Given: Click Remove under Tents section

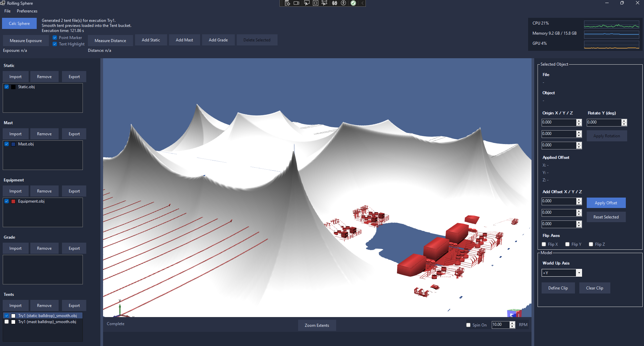Looking at the screenshot, I should click(44, 306).
